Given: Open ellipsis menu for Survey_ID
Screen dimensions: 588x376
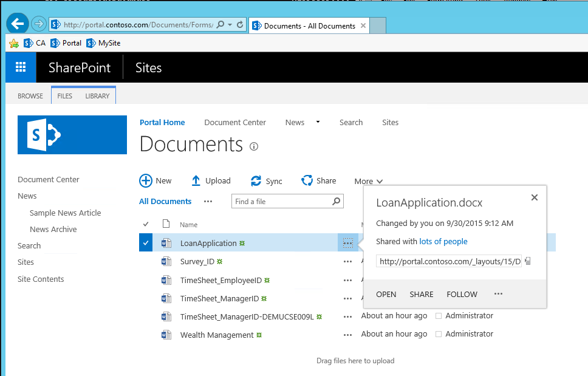Looking at the screenshot, I should 347,262.
